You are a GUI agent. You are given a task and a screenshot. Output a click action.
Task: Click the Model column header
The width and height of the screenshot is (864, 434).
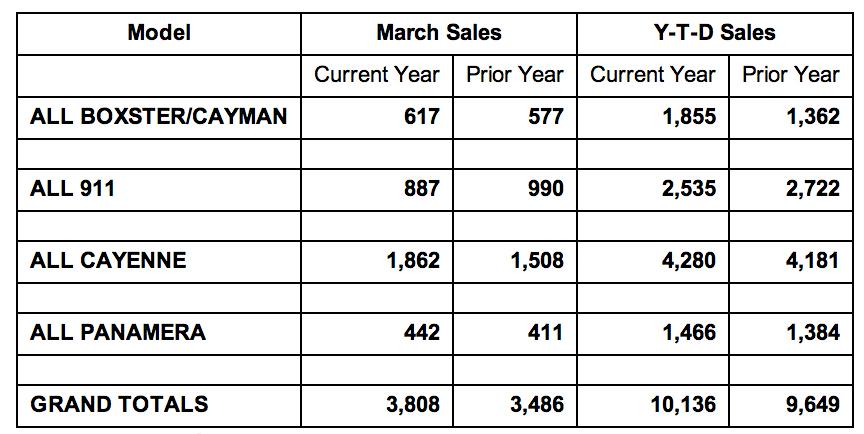159,32
